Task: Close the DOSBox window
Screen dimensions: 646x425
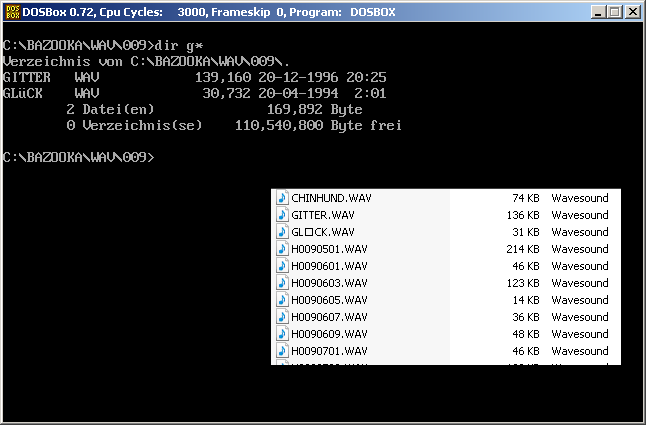Action: [x=633, y=12]
